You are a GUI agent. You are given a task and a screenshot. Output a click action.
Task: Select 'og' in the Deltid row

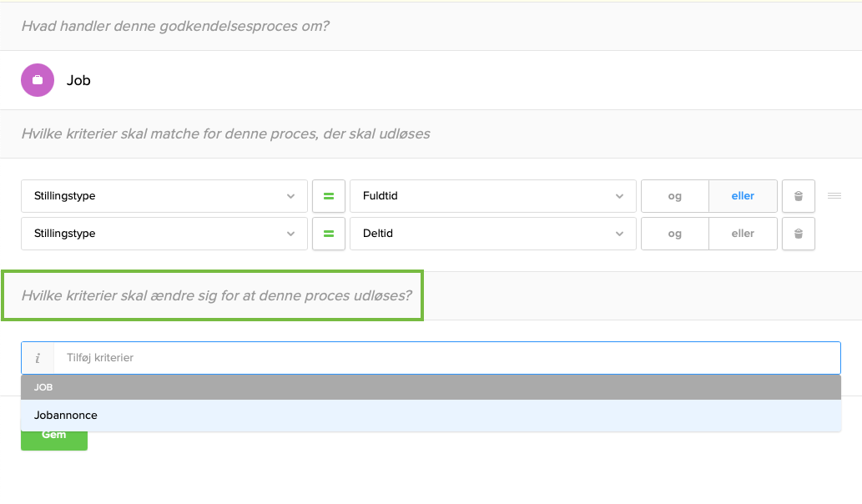pos(675,234)
